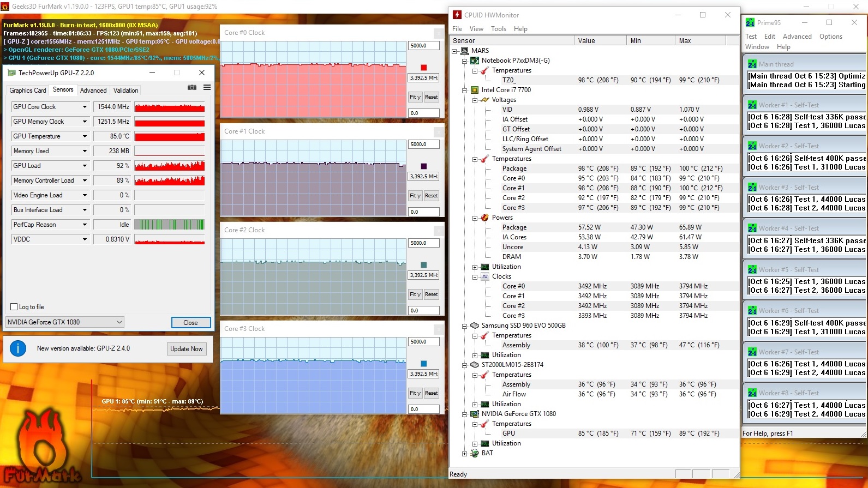The image size is (868, 488).
Task: Collapse the Powers node in HWMonitor
Action: click(x=475, y=218)
